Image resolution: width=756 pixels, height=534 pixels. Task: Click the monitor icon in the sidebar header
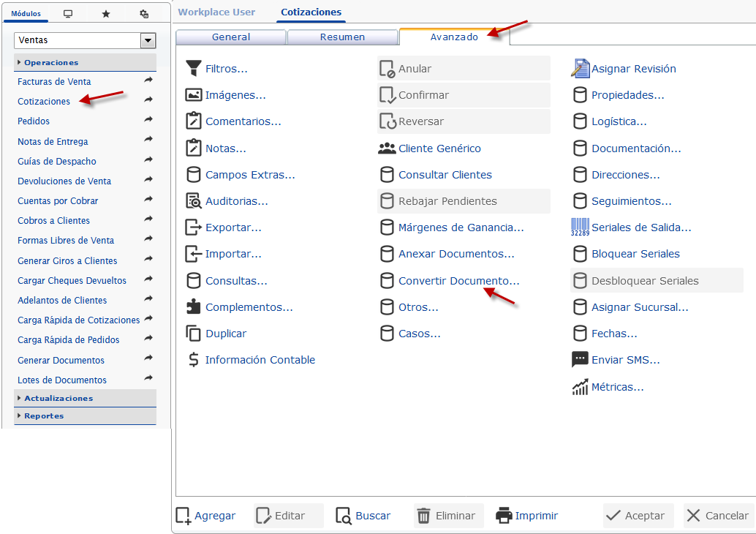(68, 13)
